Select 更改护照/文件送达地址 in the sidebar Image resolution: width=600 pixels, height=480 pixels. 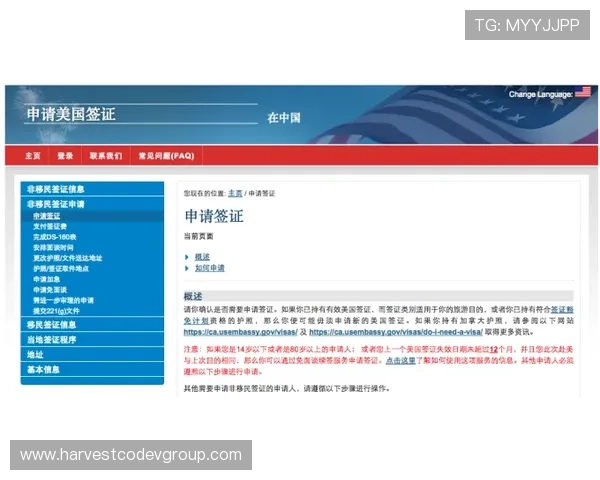(68, 258)
